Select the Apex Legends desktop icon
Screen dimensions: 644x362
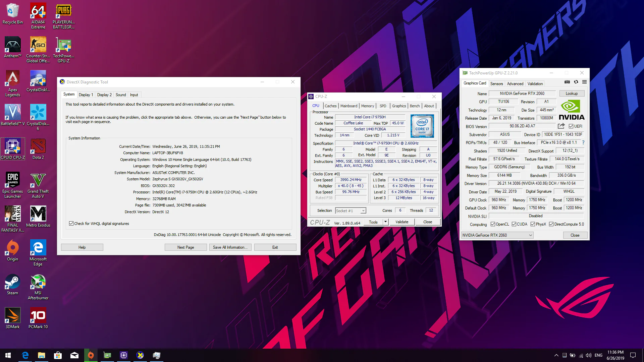point(12,84)
